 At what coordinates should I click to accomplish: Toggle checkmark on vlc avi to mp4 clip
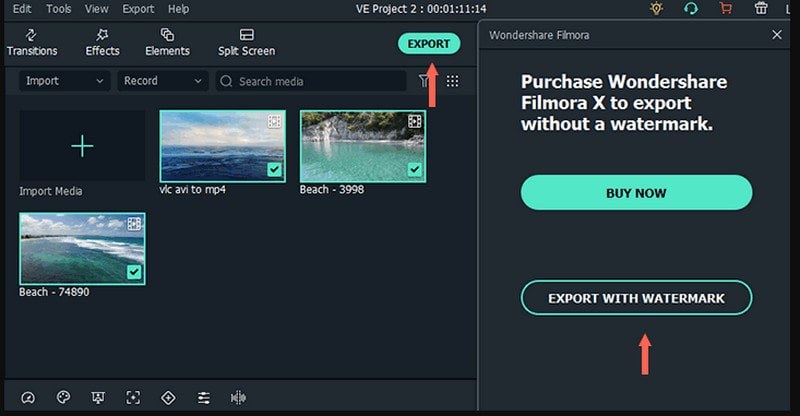coord(274,170)
